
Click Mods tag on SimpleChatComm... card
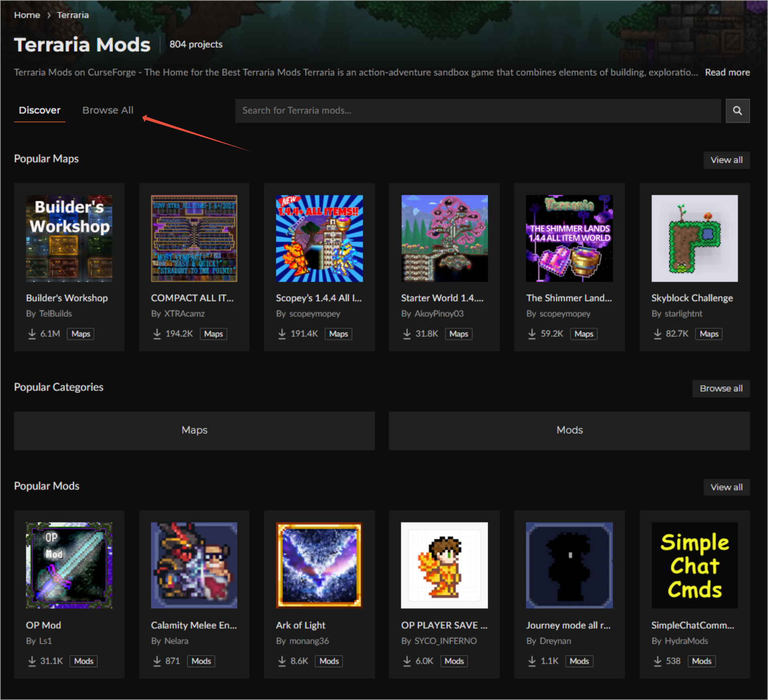701,661
